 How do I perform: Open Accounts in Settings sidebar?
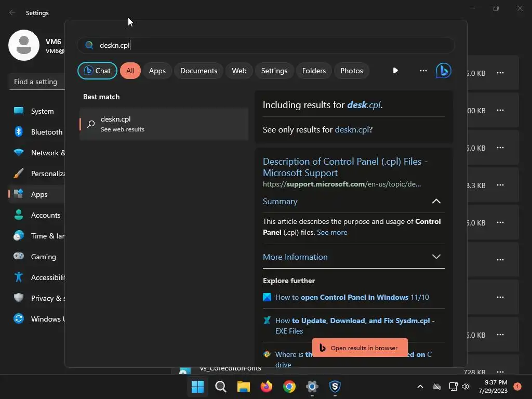[x=37, y=215]
